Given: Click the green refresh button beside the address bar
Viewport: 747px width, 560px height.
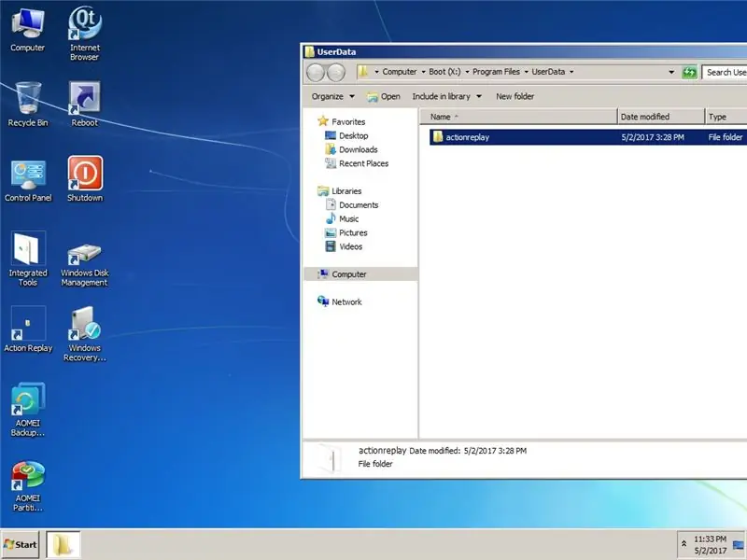Looking at the screenshot, I should point(689,73).
